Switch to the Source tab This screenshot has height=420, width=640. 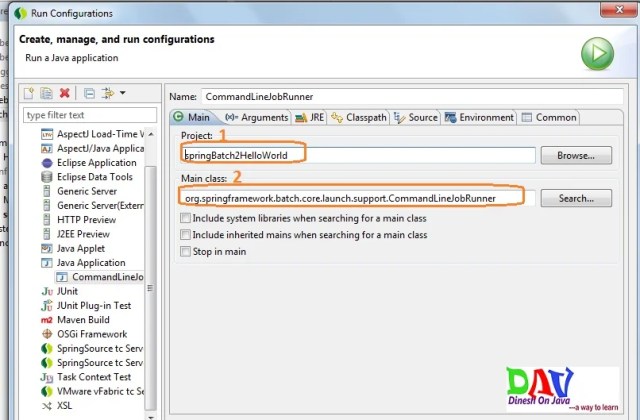[x=416, y=118]
